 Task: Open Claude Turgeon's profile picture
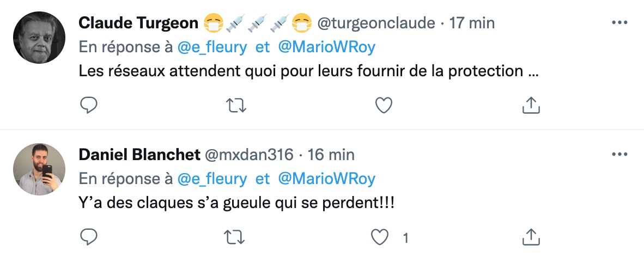[39, 38]
